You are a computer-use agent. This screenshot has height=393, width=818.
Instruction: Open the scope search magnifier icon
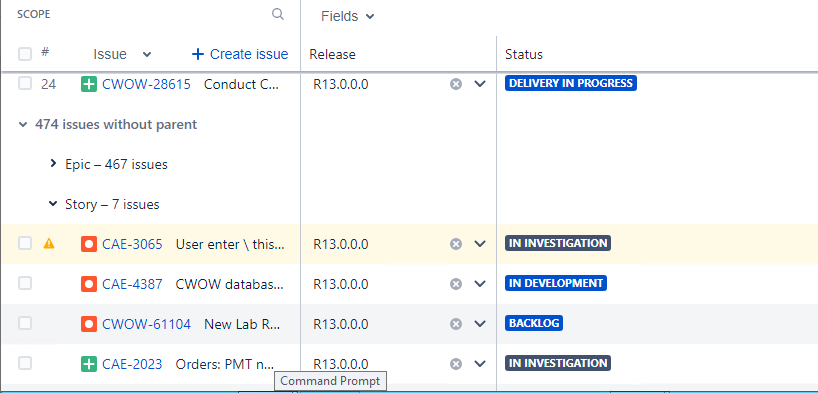click(x=278, y=14)
